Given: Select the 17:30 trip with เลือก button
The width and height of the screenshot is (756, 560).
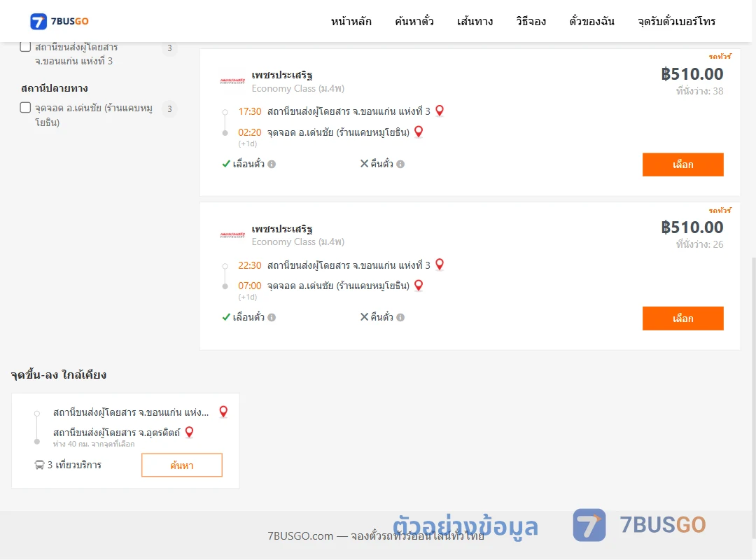Looking at the screenshot, I should 682,164.
